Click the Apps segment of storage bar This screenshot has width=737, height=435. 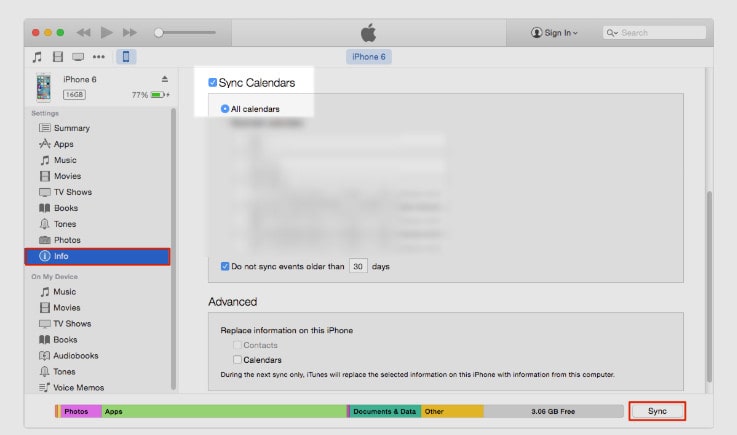tap(224, 411)
